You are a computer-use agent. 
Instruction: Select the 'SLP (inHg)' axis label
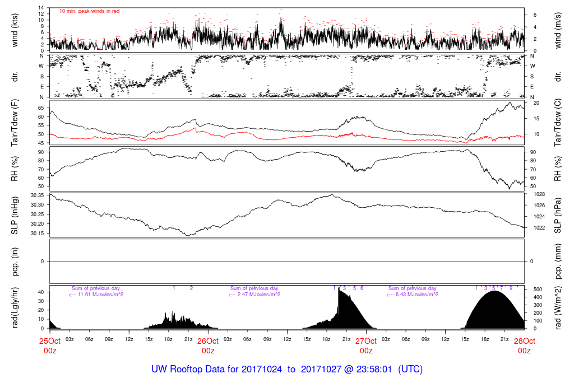[x=15, y=216]
